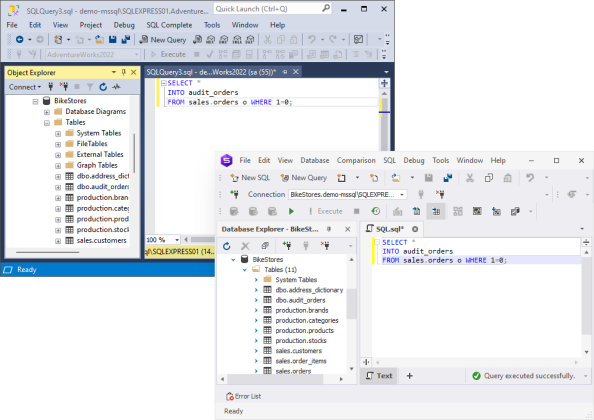Open the Connect dropdown button in Object Explorer
The width and height of the screenshot is (594, 420).
coord(25,87)
